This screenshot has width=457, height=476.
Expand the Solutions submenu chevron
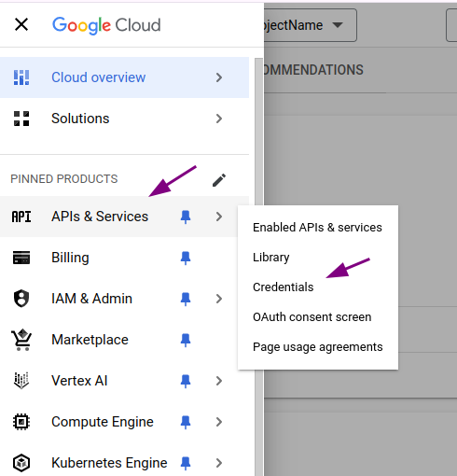(219, 119)
